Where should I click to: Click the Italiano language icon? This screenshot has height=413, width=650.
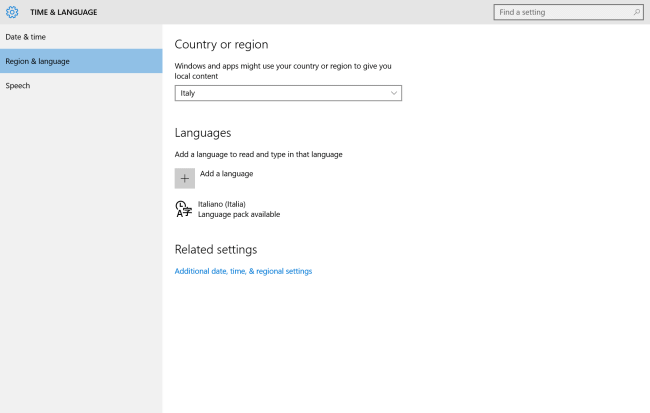tap(183, 209)
